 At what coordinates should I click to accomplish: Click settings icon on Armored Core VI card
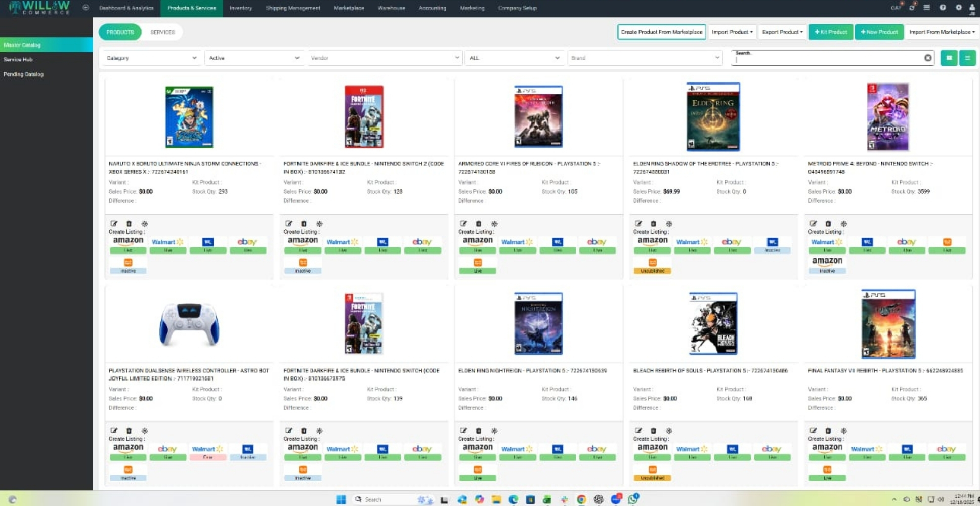494,223
